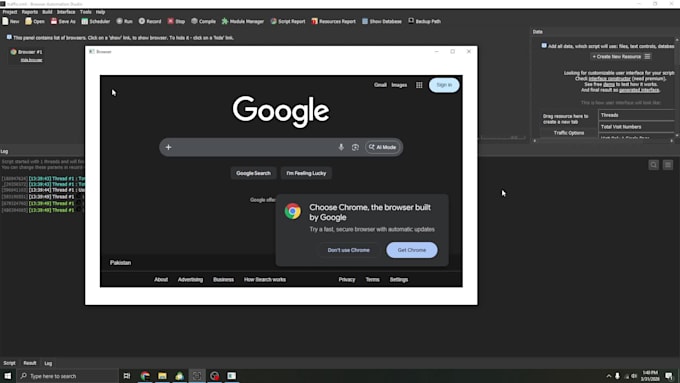Click the log search magnifier icon
Screen dimensions: 680x383
[654, 165]
